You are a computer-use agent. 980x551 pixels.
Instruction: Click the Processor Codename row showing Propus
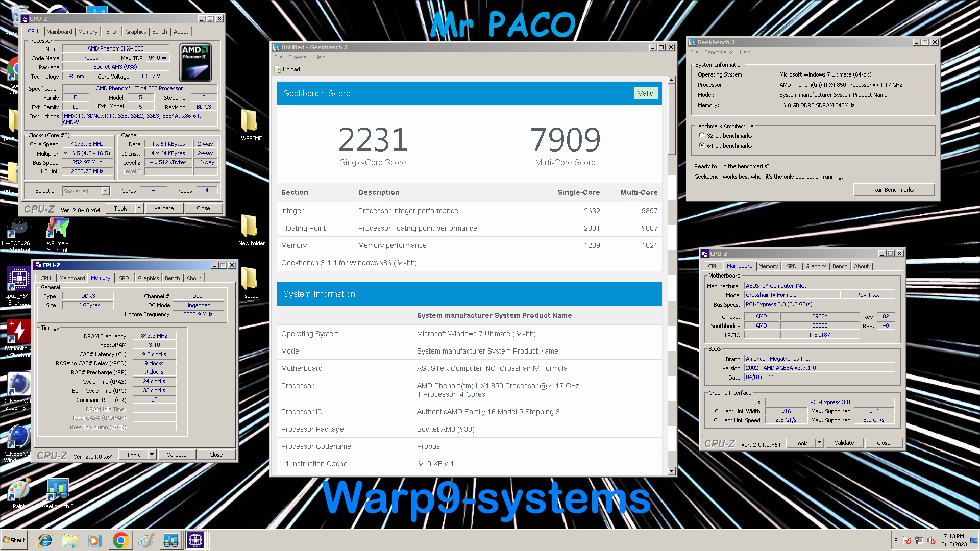point(469,446)
